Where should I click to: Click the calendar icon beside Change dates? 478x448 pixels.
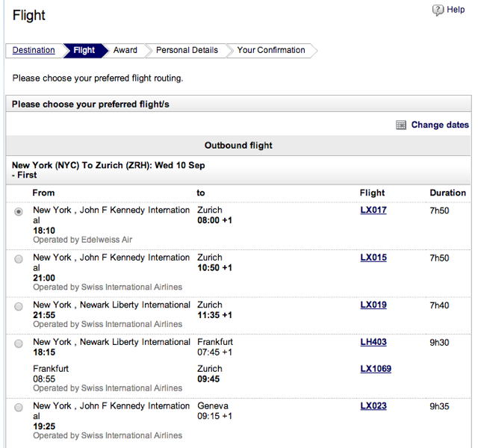coord(401,125)
